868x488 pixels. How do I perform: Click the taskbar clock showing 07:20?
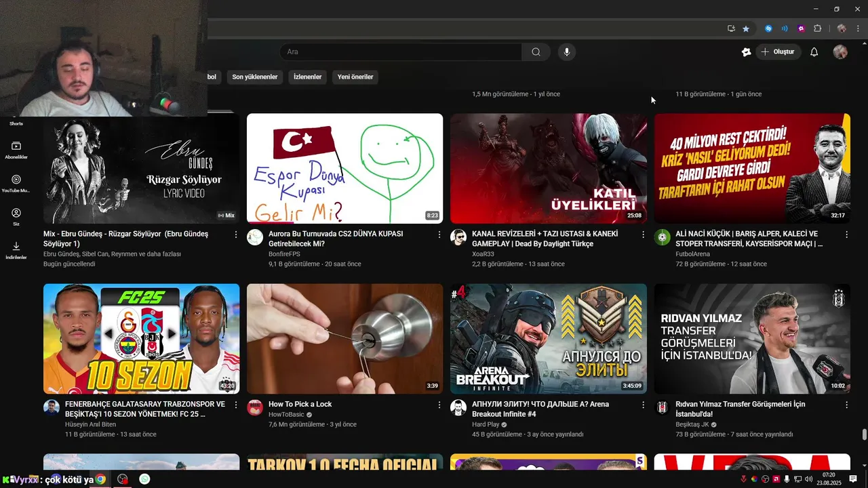pos(829,479)
